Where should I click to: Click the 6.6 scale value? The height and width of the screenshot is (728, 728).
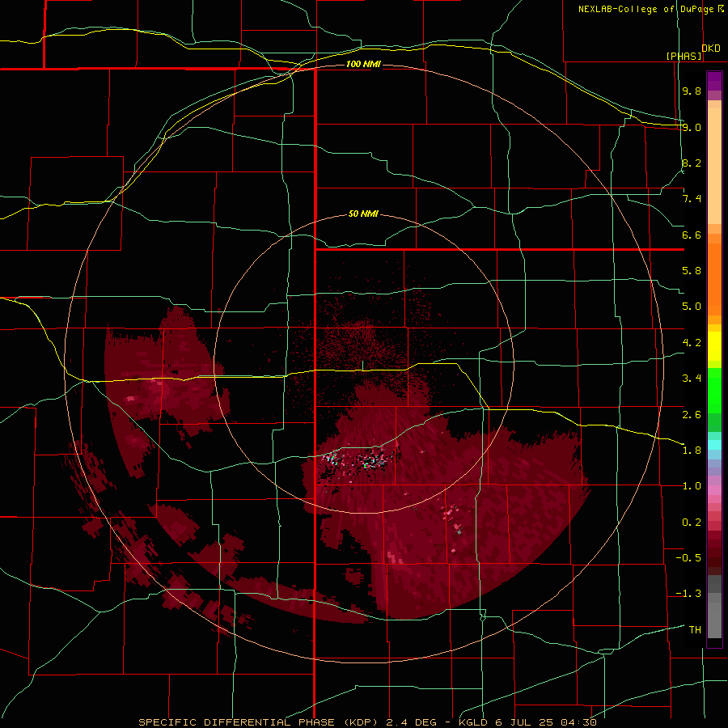point(692,235)
